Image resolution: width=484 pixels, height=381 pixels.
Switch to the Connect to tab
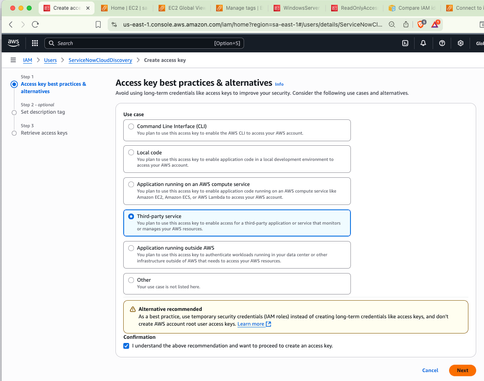coord(464,8)
